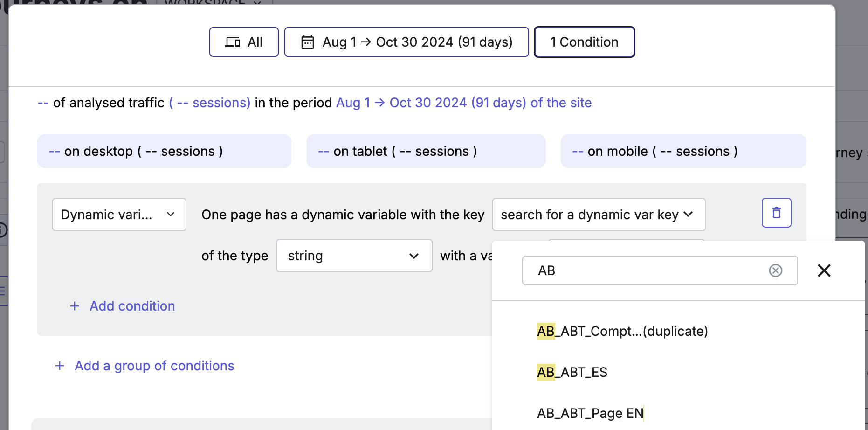Image resolution: width=868 pixels, height=430 pixels.
Task: Select AB_ABT_ES from the search results
Action: (572, 372)
